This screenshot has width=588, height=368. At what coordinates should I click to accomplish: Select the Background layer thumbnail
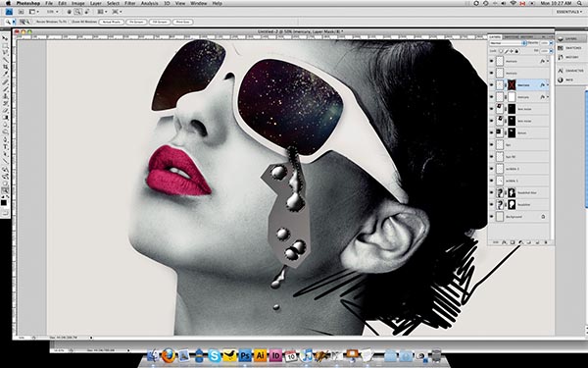[x=500, y=217]
